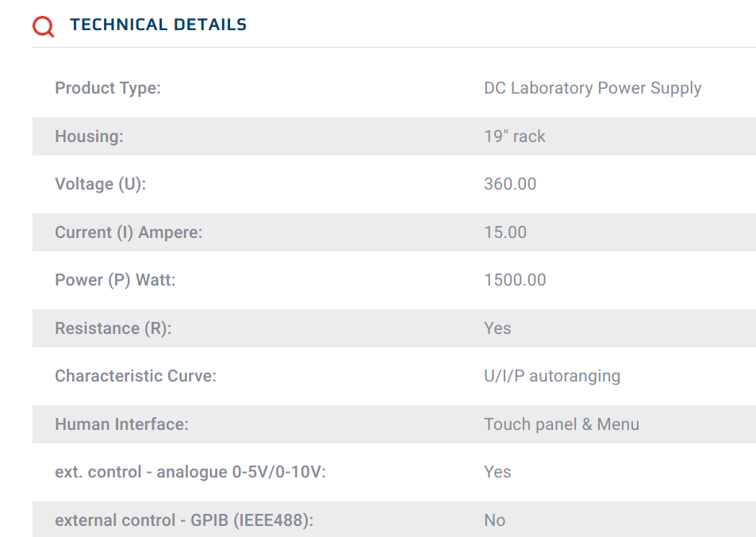Select the Voltage (U) label
The width and height of the screenshot is (756, 537).
(100, 184)
